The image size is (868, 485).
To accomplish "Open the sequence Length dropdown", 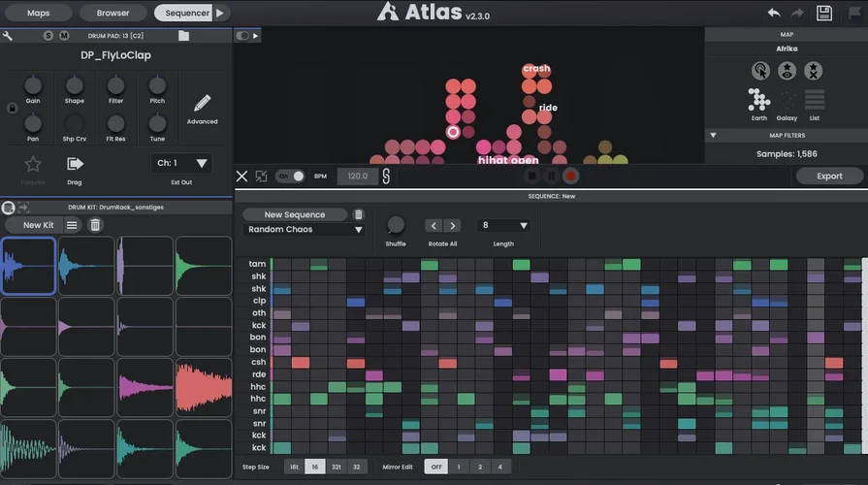I will (503, 225).
